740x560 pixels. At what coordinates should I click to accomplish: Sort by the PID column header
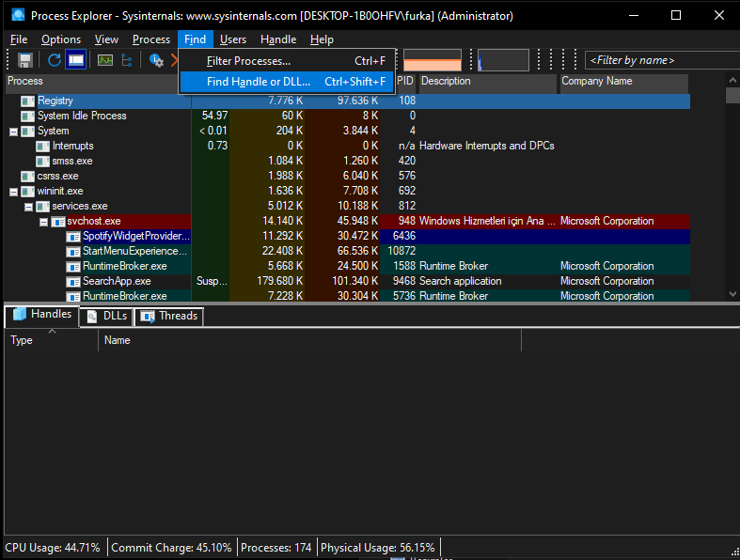click(x=405, y=81)
